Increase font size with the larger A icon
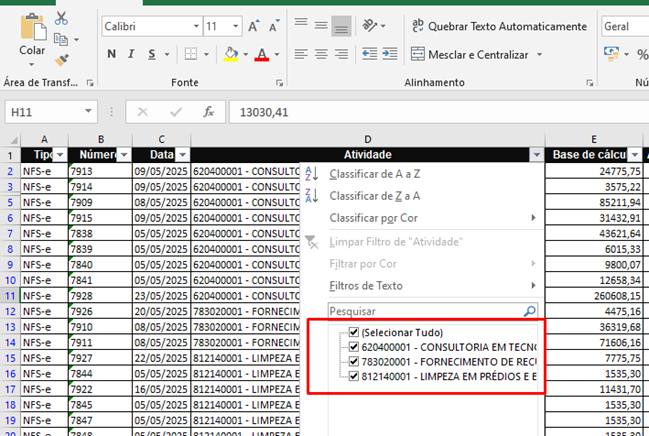The width and height of the screenshot is (649, 436). (253, 26)
